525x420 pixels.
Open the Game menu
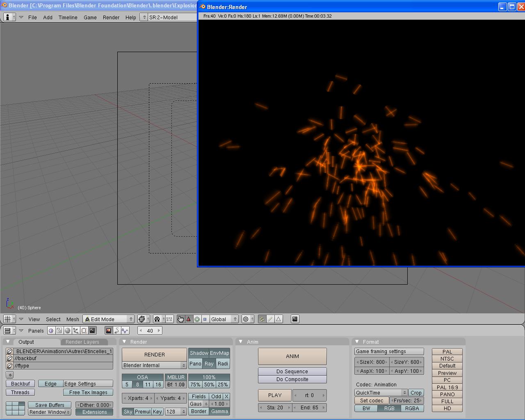[x=90, y=17]
